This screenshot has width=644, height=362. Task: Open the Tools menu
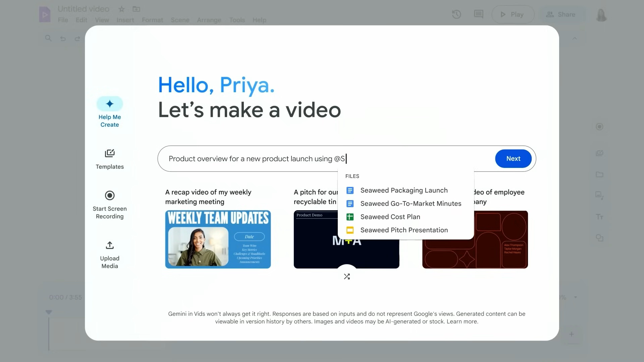pyautogui.click(x=237, y=20)
